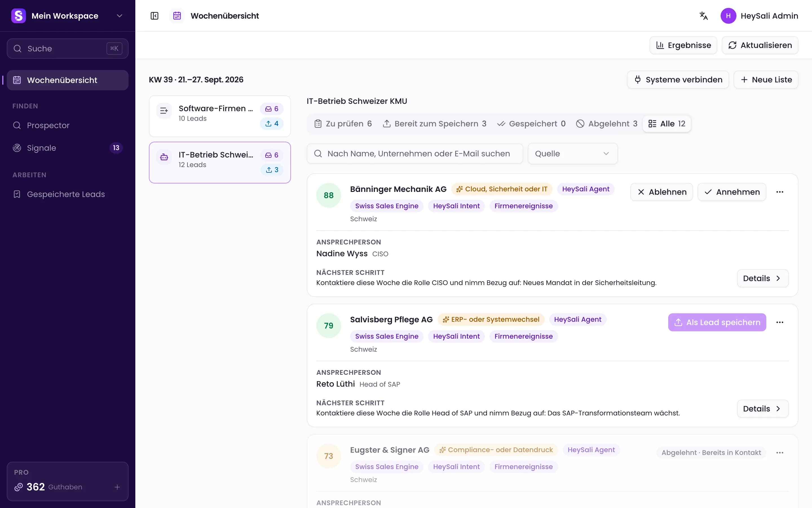The image size is (812, 508).
Task: Open more options for Bänninger Mechanik AG
Action: (780, 192)
